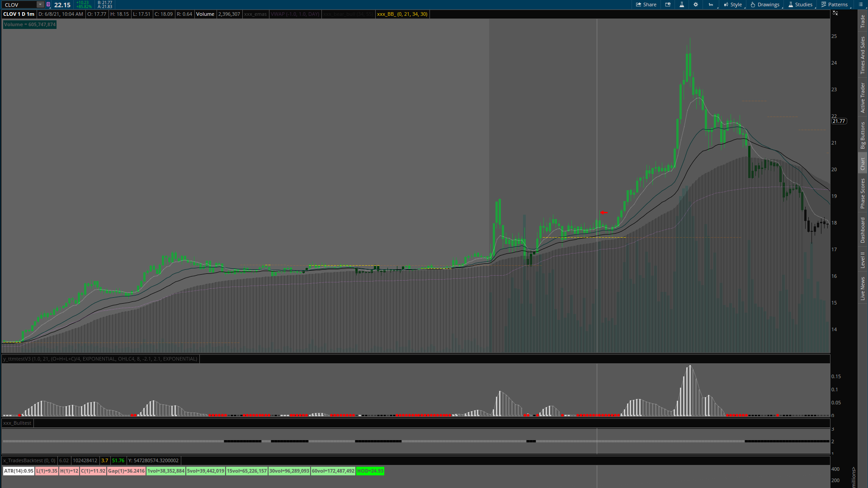The height and width of the screenshot is (488, 868).
Task: Open the Times And Sales sidebar tab
Action: pyautogui.click(x=863, y=55)
